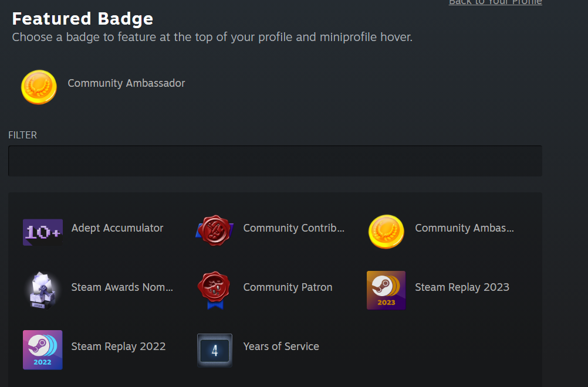Image resolution: width=588 pixels, height=387 pixels.
Task: Click the 'Community Ambas...' badge label in list
Action: click(x=464, y=228)
